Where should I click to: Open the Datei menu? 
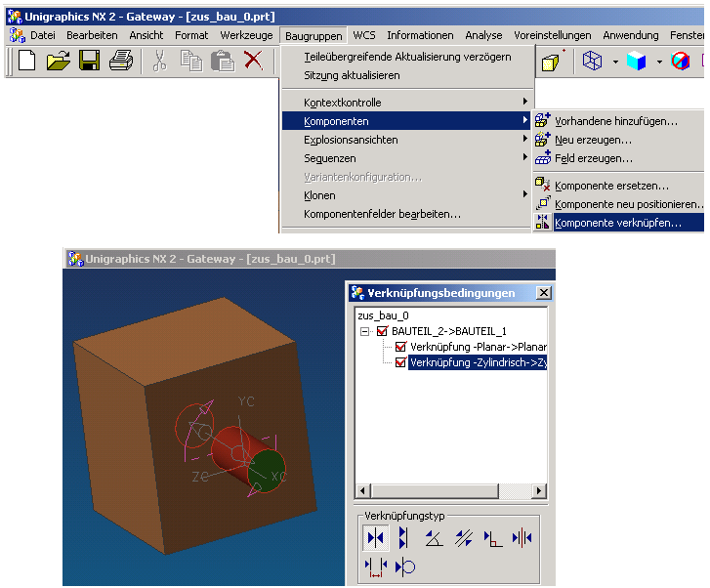click(x=43, y=35)
